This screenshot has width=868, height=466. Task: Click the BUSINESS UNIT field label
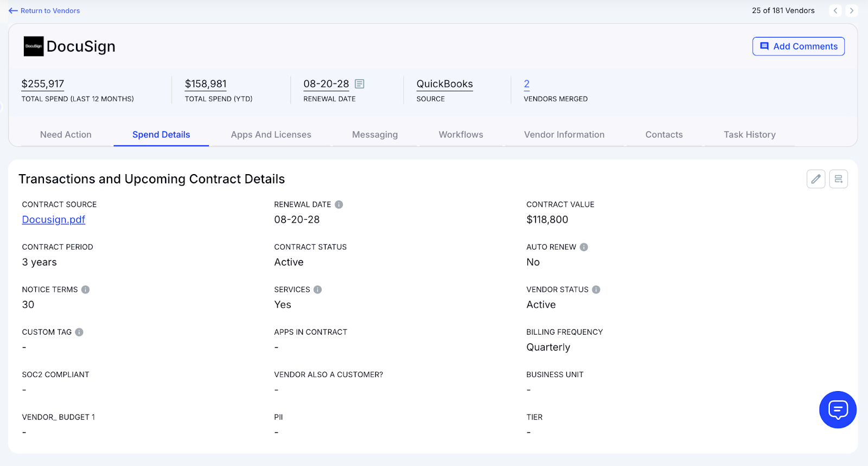tap(554, 375)
